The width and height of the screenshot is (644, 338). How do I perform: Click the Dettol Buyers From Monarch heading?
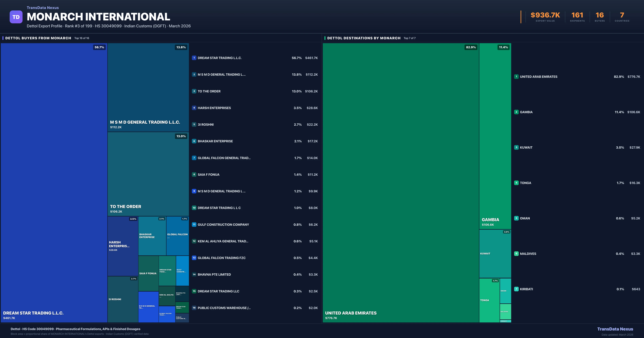pos(38,38)
